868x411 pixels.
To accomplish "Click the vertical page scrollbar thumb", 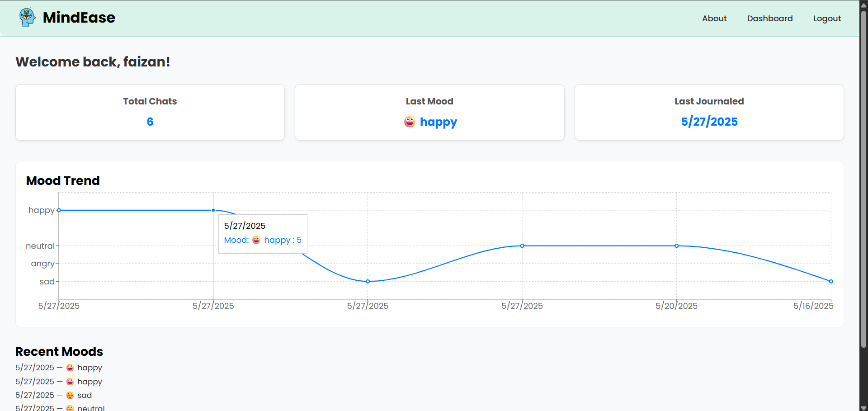I will tap(863, 181).
